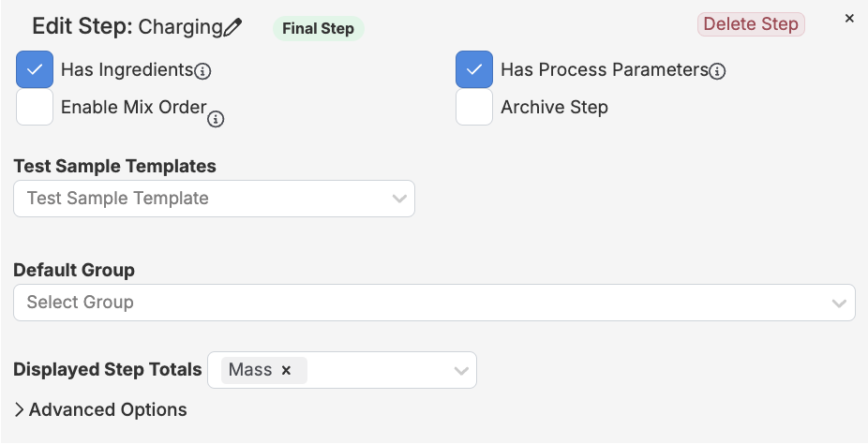Remove the Mass tag with its x
The image size is (868, 444).
[287, 370]
